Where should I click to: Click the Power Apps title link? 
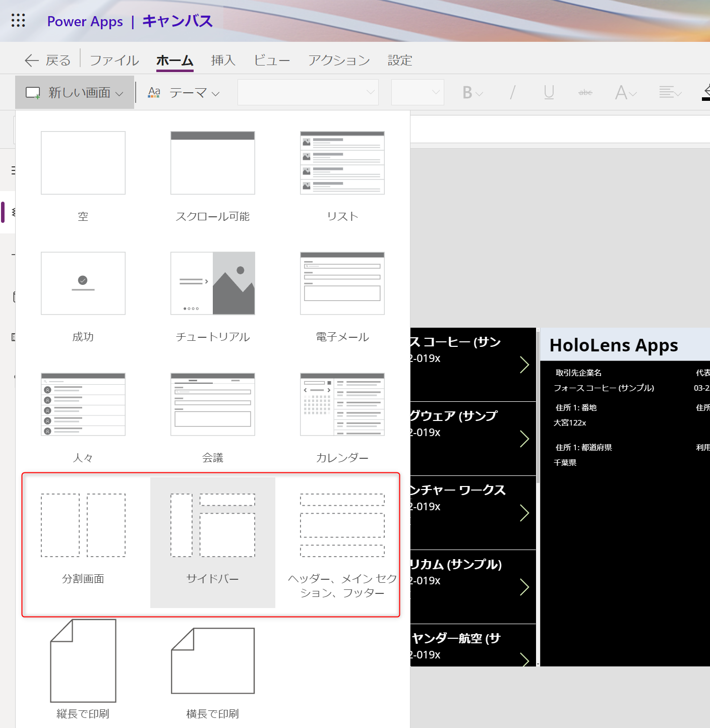(85, 21)
